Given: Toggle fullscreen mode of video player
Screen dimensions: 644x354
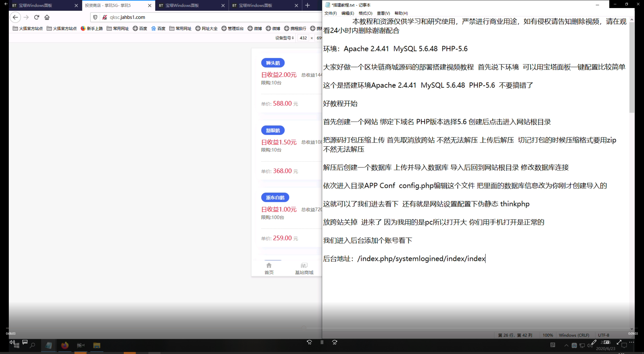Looking at the screenshot, I should coord(619,342).
